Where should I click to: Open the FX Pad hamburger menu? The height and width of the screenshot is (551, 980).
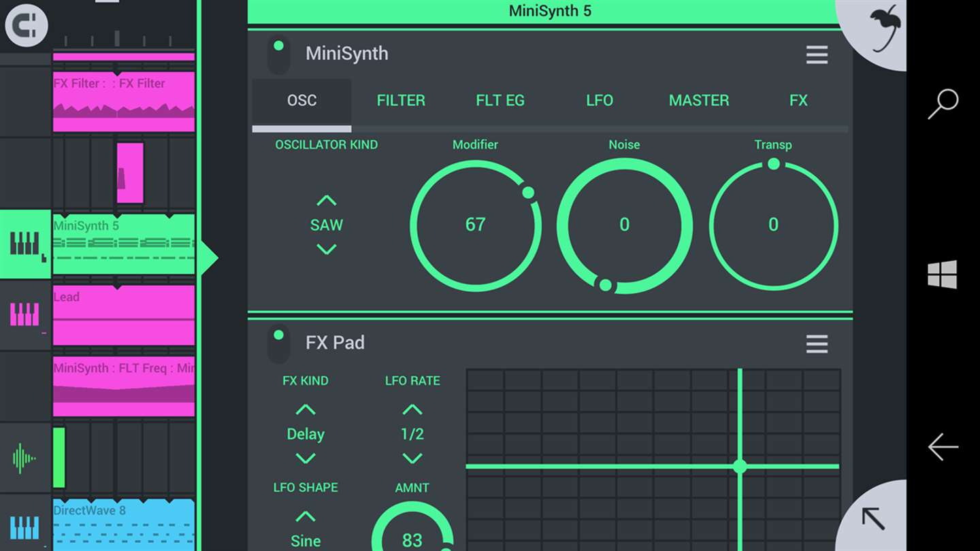tap(817, 344)
